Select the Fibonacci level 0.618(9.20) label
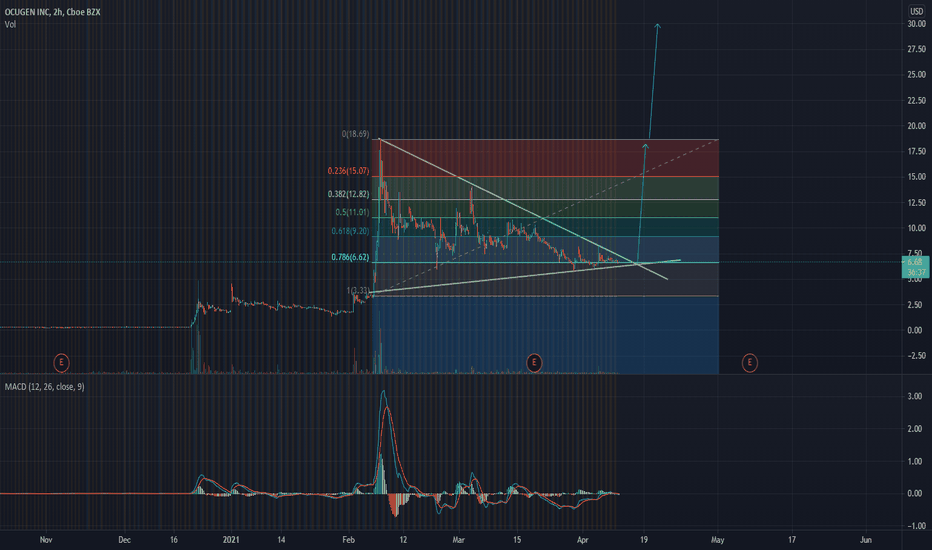Screen dimensions: 932x550 tap(350, 231)
